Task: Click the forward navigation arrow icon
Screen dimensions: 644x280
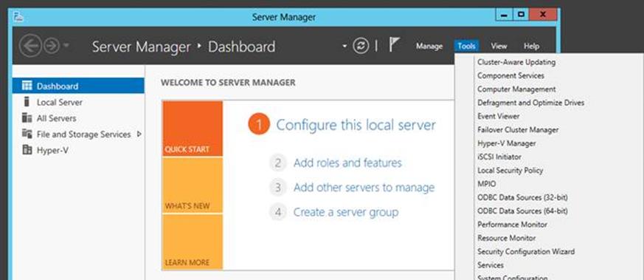Action: [x=52, y=46]
